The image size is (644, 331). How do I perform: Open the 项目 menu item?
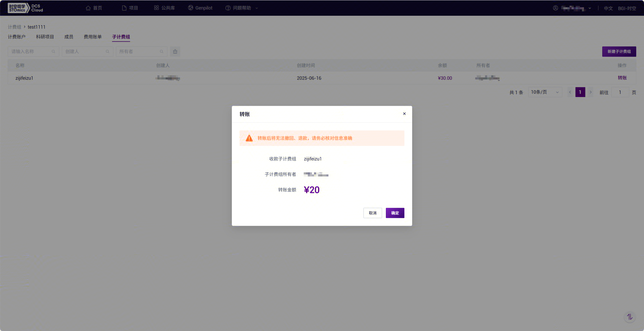coord(130,8)
